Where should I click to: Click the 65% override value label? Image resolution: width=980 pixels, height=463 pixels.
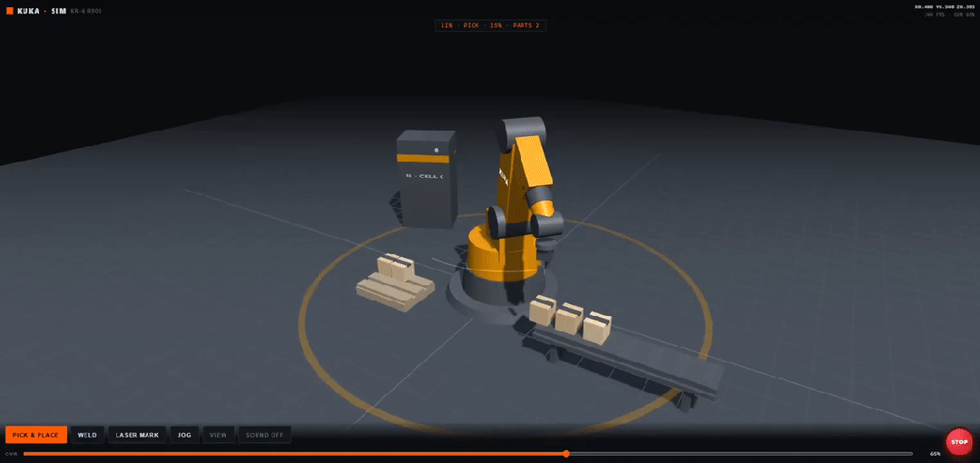pyautogui.click(x=935, y=454)
